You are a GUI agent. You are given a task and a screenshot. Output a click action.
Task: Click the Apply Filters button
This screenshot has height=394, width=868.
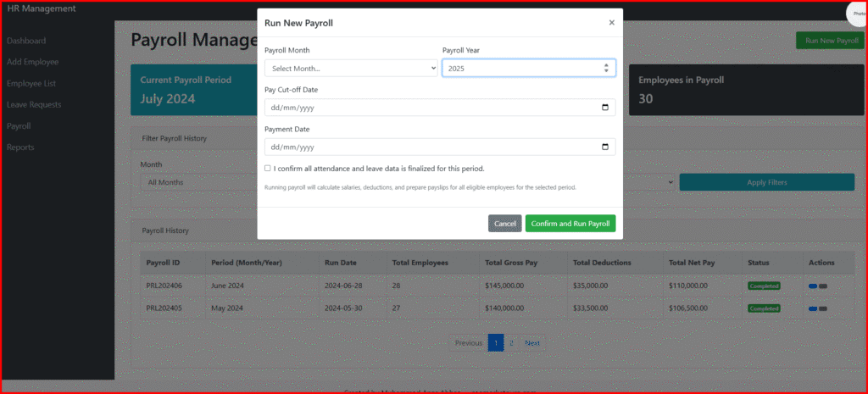click(766, 182)
